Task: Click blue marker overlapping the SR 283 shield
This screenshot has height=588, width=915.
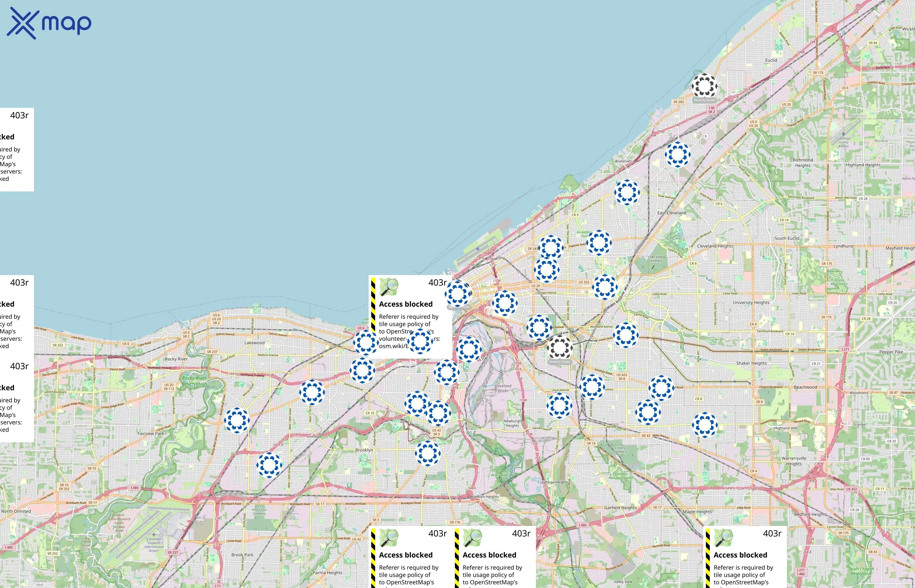Action: tap(551, 247)
